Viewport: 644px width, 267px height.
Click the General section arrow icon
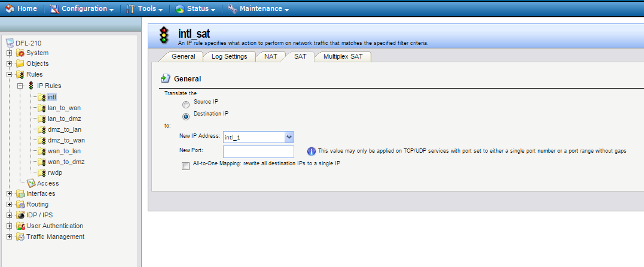pos(165,78)
